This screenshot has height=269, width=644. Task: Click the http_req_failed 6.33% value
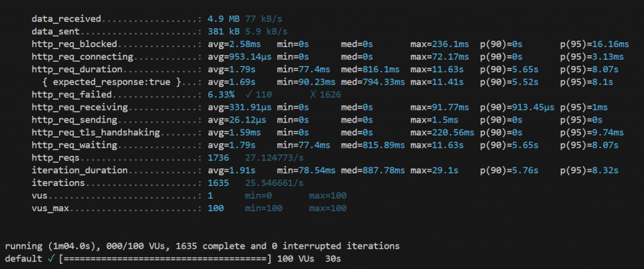click(221, 94)
